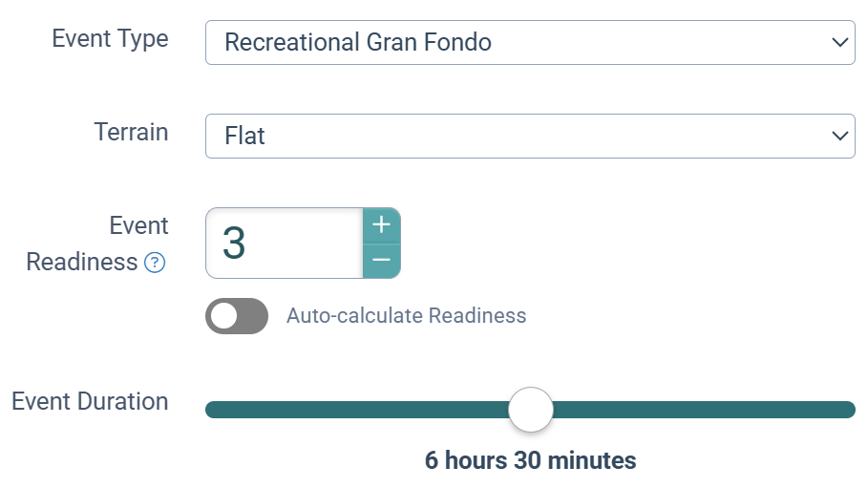Select the "Recreational Gran Fondo" selected value text

coord(357,42)
